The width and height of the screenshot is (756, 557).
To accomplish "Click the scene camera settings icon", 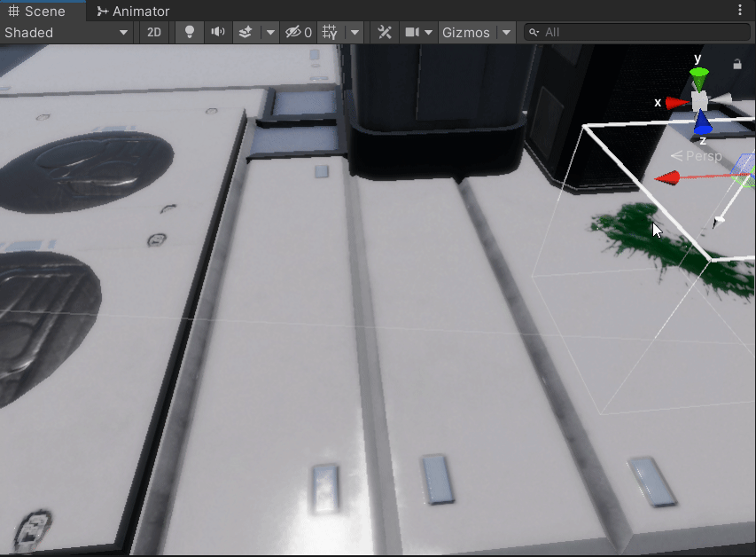I will pyautogui.click(x=412, y=32).
